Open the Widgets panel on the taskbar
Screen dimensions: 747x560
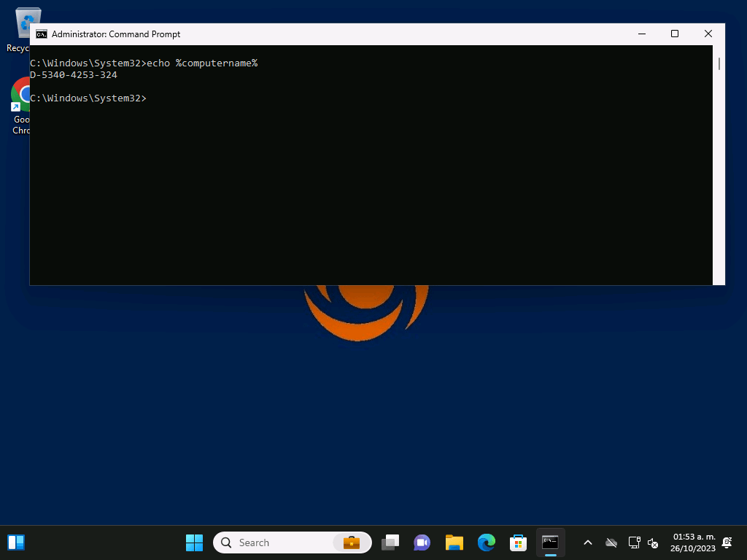[x=16, y=542]
